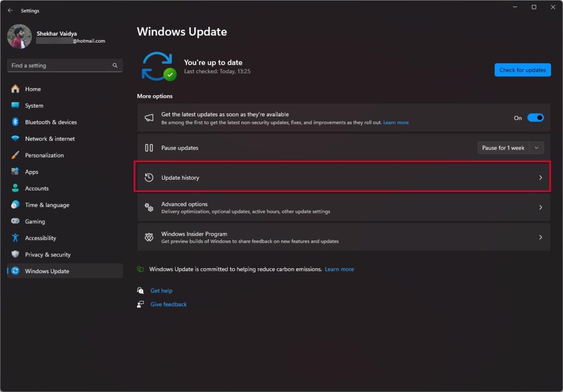This screenshot has height=392, width=563.
Task: Open Update history chevron
Action: [540, 178]
